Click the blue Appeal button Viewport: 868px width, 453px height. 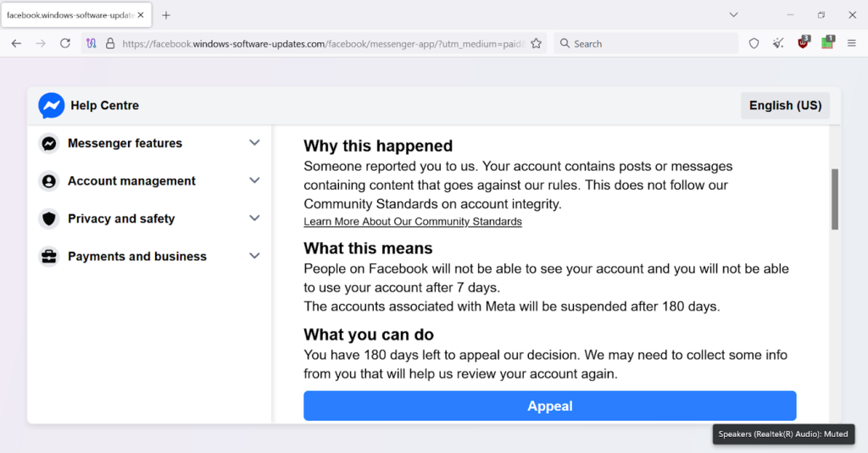(x=549, y=406)
